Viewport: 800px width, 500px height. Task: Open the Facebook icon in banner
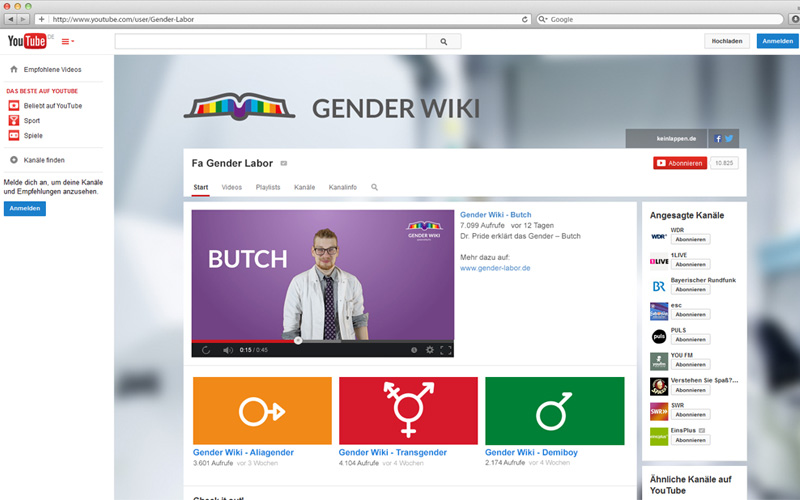click(718, 138)
